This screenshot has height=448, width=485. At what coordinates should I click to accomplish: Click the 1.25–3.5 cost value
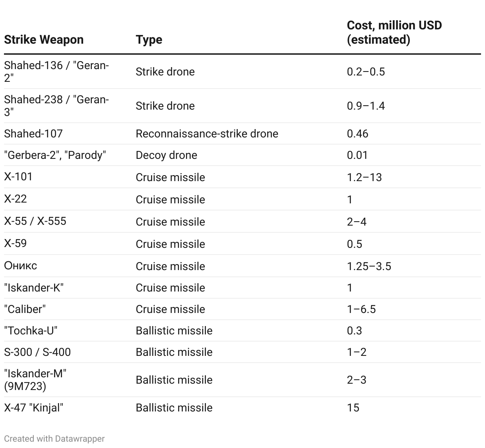[x=369, y=266]
